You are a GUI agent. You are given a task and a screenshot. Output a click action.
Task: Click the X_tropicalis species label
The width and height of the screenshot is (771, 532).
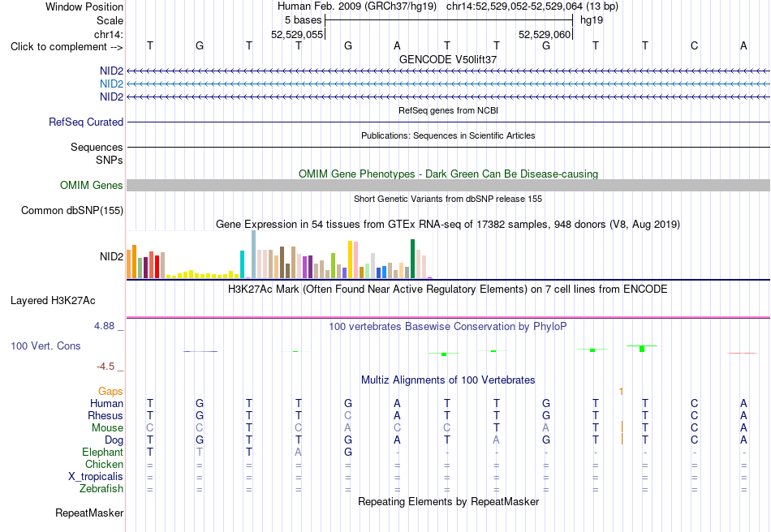[x=96, y=477]
